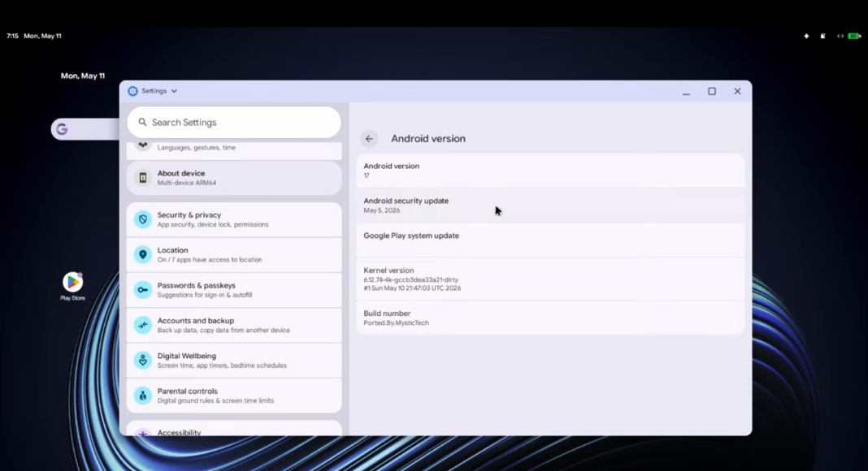The width and height of the screenshot is (868, 471).
Task: Click the Android version row
Action: pos(550,171)
